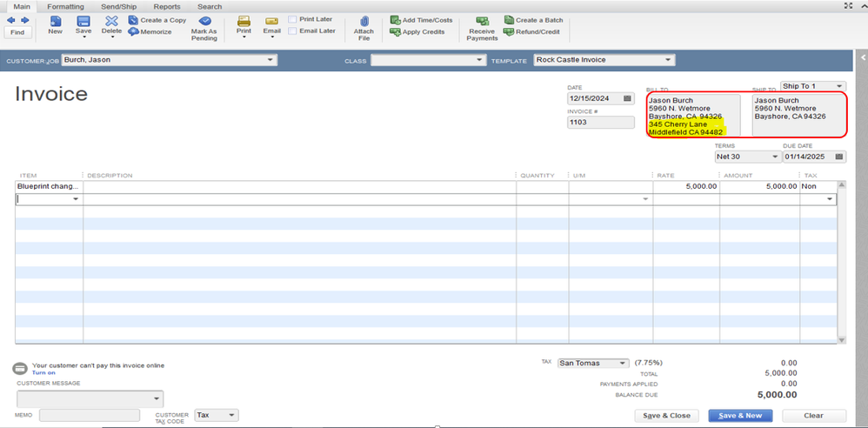
Task: Click the Clear button
Action: [x=814, y=415]
